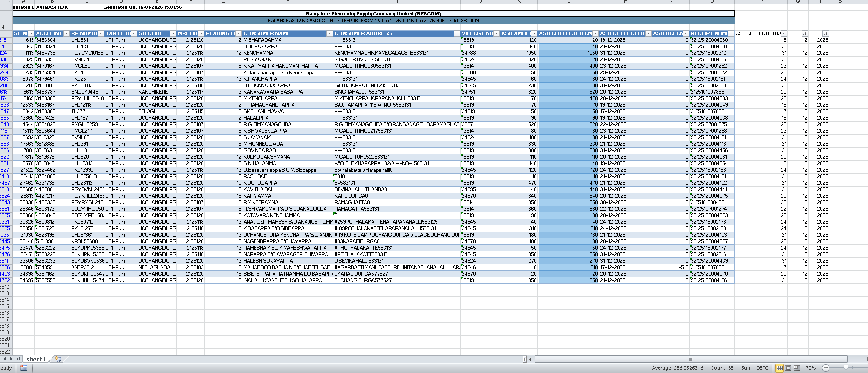Switch to Page Layout view
The height and width of the screenshot is (373, 868).
tap(788, 368)
